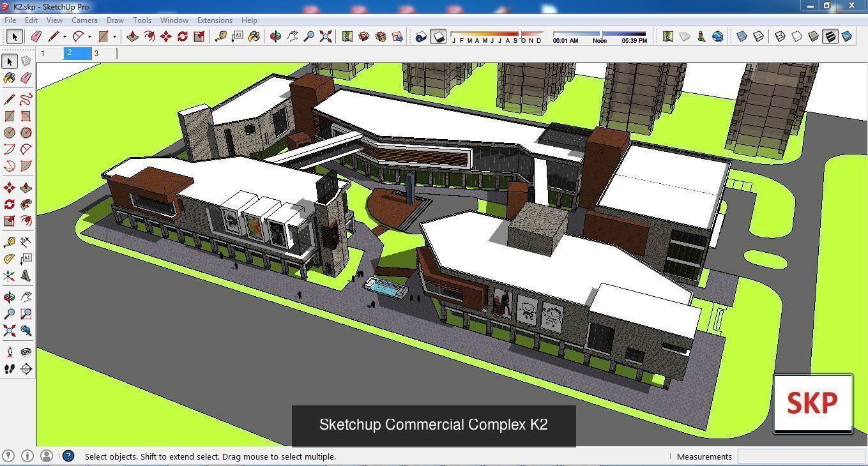Screen dimensions: 868x466
Task: Switch to Hidden Line face style
Action: pos(796,36)
